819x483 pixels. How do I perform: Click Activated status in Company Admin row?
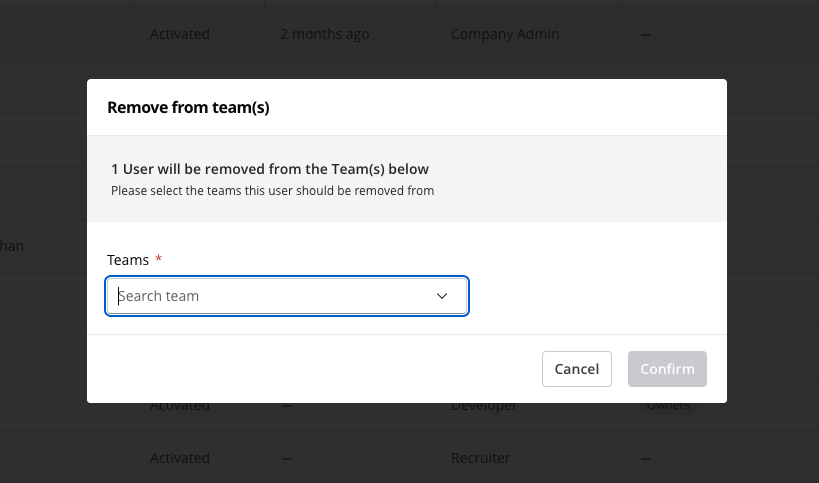tap(180, 34)
